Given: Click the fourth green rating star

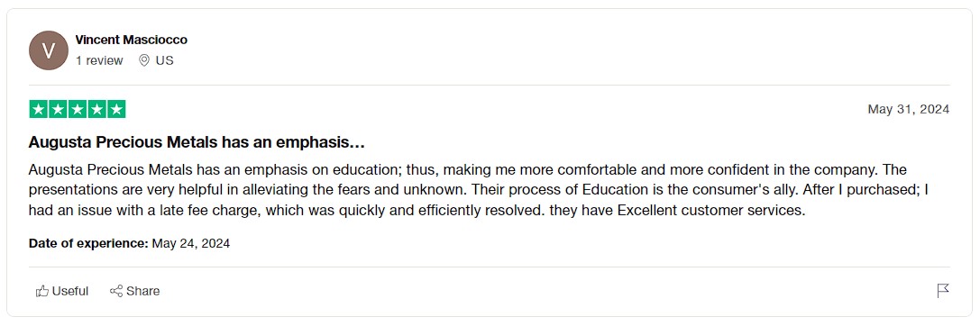Looking at the screenshot, I should [96, 109].
